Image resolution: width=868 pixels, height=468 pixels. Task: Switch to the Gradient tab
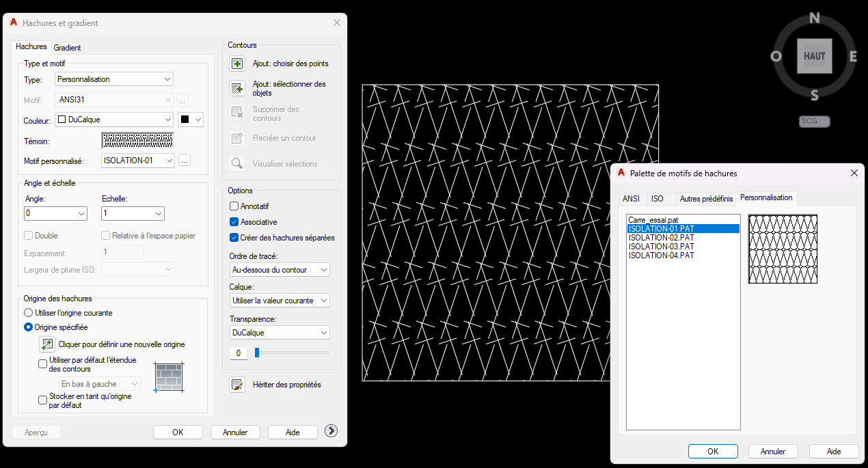pos(67,48)
